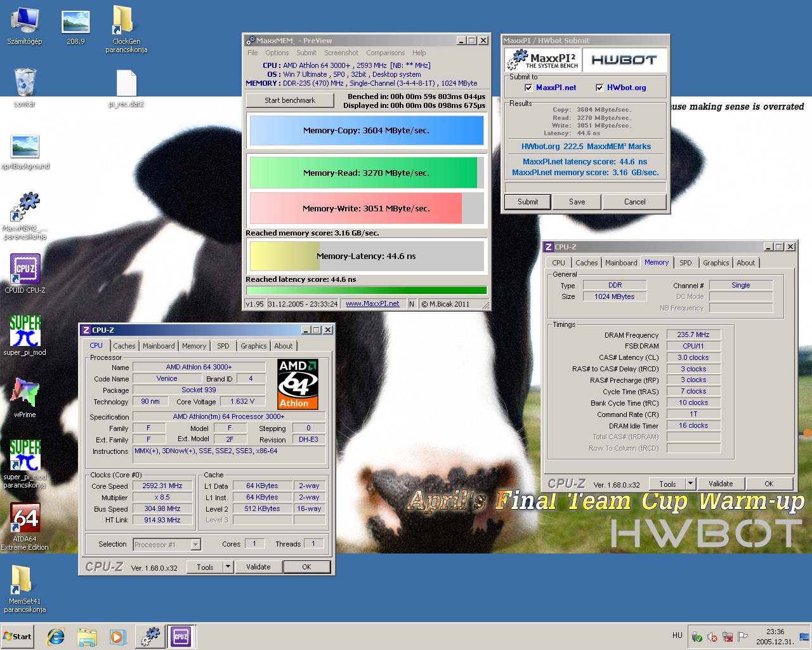Screen dimensions: 812x650
Task: Open the Options menu in MaxxMEM
Action: pyautogui.click(x=277, y=53)
